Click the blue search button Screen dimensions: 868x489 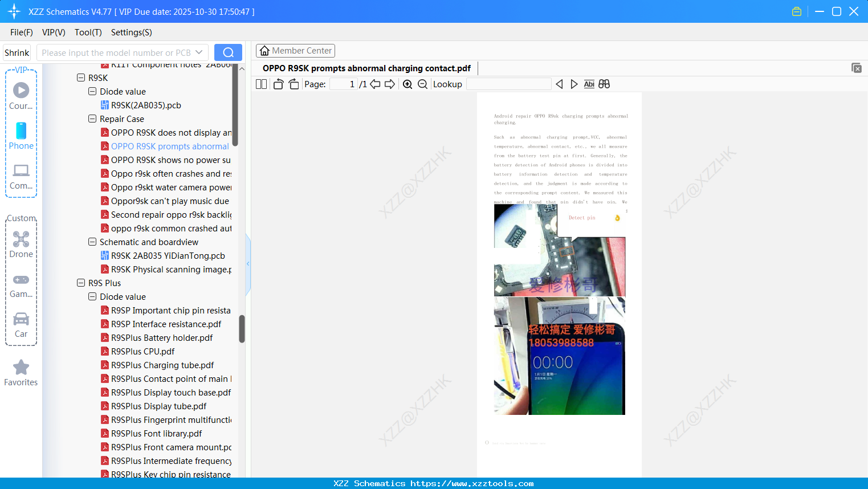(x=228, y=52)
